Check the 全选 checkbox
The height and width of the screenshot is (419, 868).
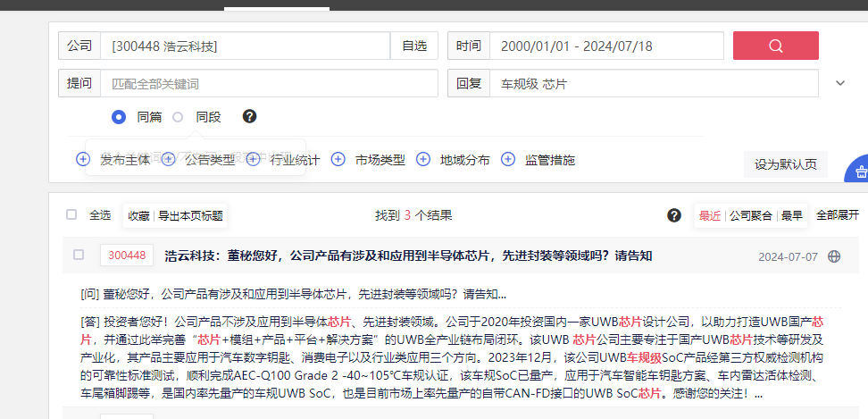tap(71, 214)
